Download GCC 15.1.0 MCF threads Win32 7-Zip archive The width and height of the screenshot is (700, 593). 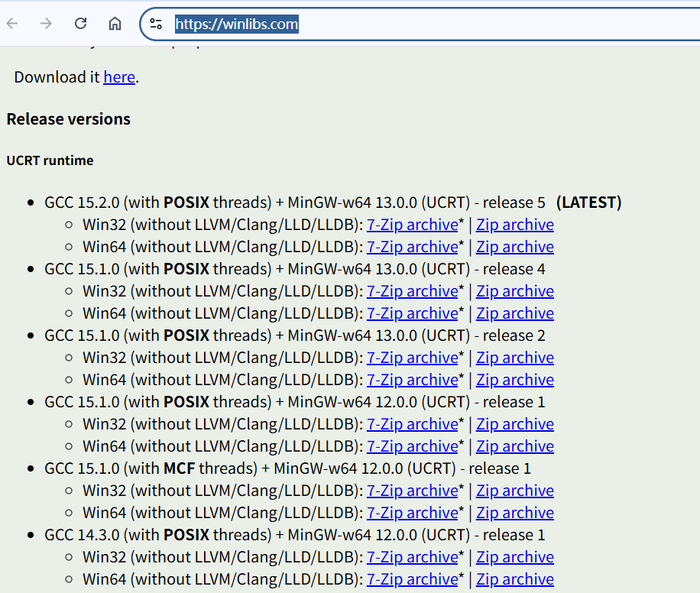[412, 491]
